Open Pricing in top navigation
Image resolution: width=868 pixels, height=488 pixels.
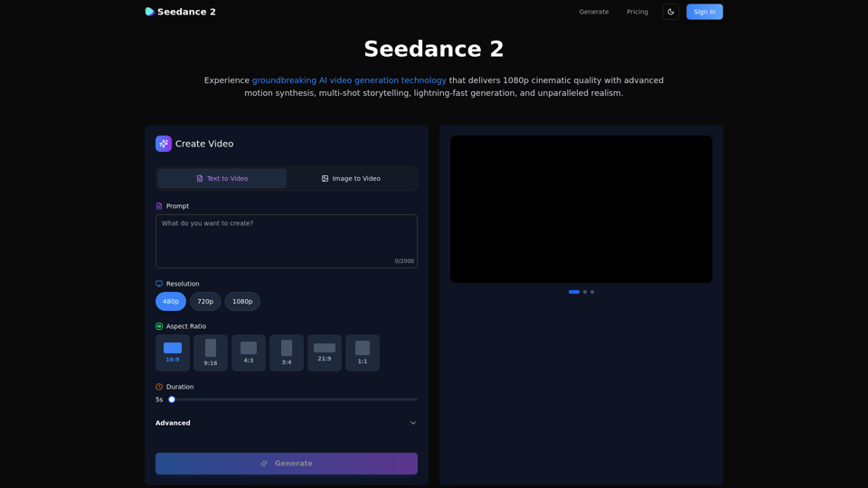point(637,12)
